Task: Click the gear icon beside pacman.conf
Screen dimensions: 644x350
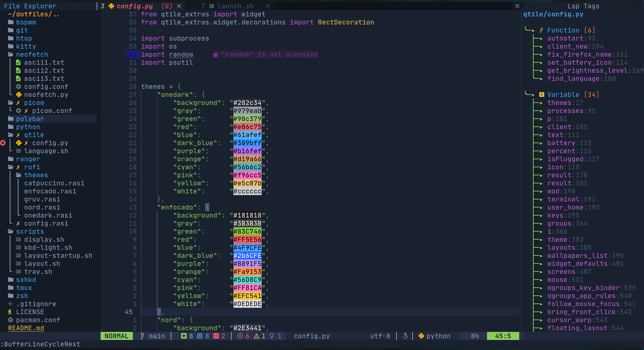Action: point(10,320)
